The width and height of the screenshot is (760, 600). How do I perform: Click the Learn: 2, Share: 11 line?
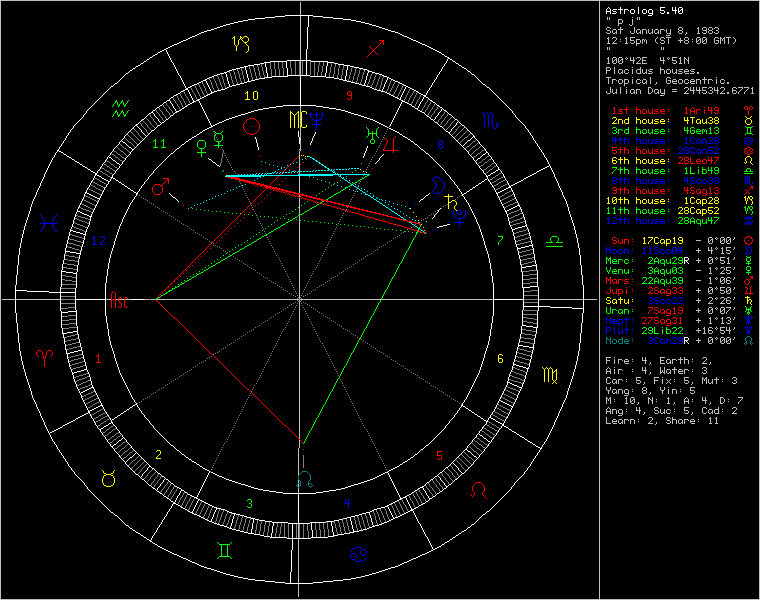pyautogui.click(x=662, y=421)
